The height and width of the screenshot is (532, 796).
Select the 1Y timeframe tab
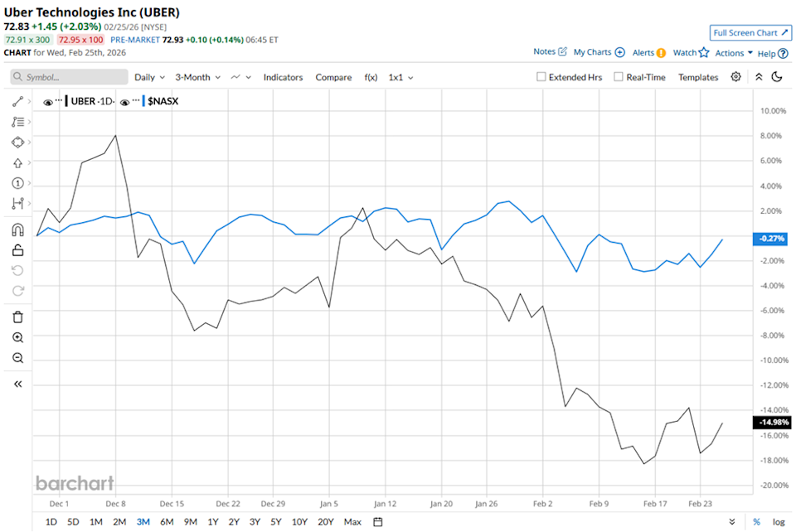tap(212, 522)
